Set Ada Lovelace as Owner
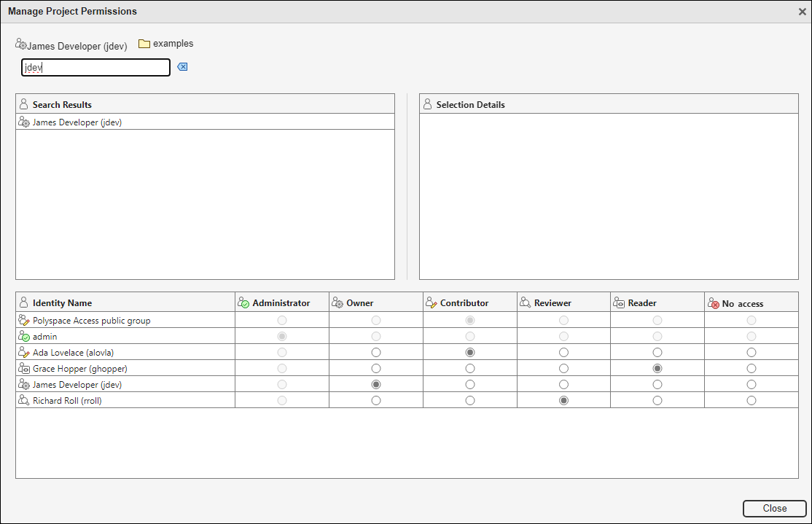The width and height of the screenshot is (812, 524). tap(376, 353)
